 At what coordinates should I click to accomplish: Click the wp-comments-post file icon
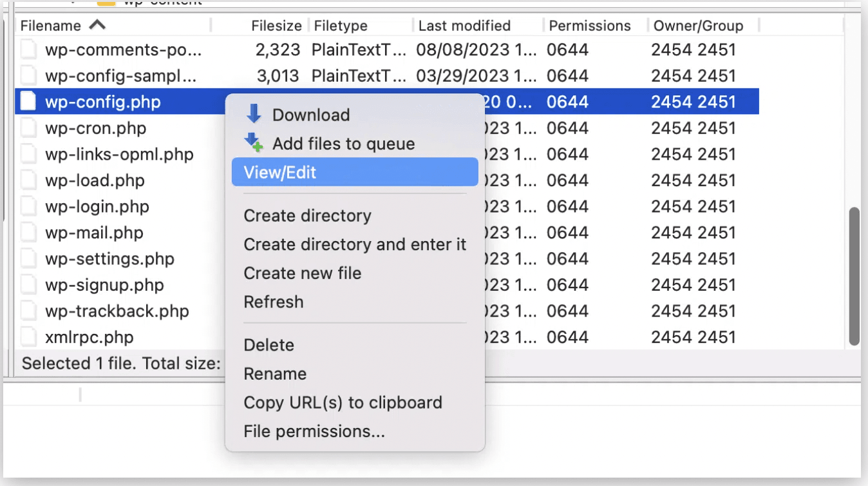(28, 50)
